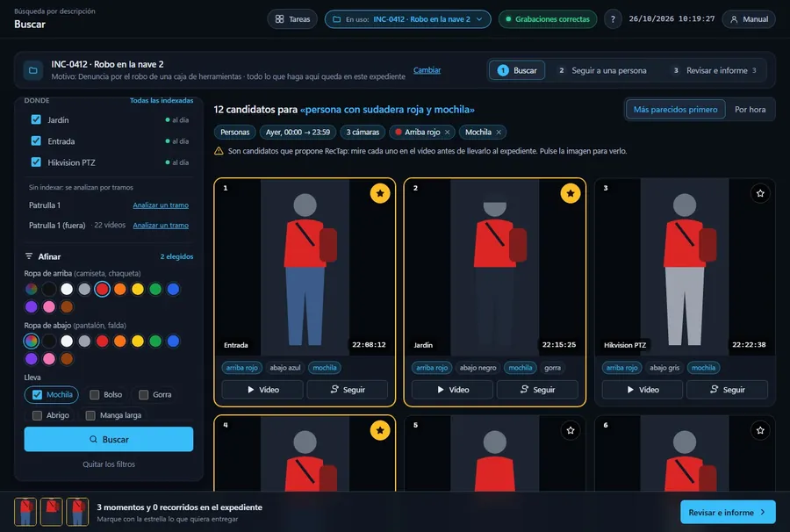Sort results with Por hora tab
Screen dimensions: 790x532
tap(750, 110)
